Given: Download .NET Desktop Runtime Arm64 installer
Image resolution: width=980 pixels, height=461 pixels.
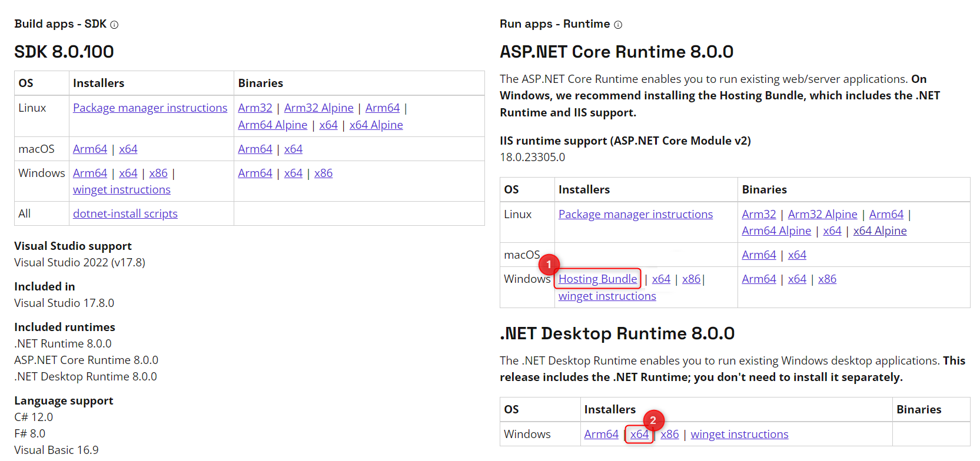Looking at the screenshot, I should (601, 434).
